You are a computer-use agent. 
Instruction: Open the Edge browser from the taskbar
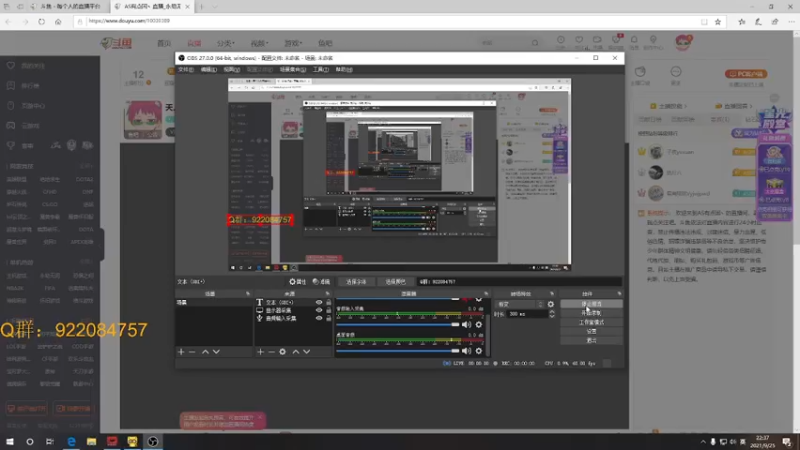click(x=71, y=441)
